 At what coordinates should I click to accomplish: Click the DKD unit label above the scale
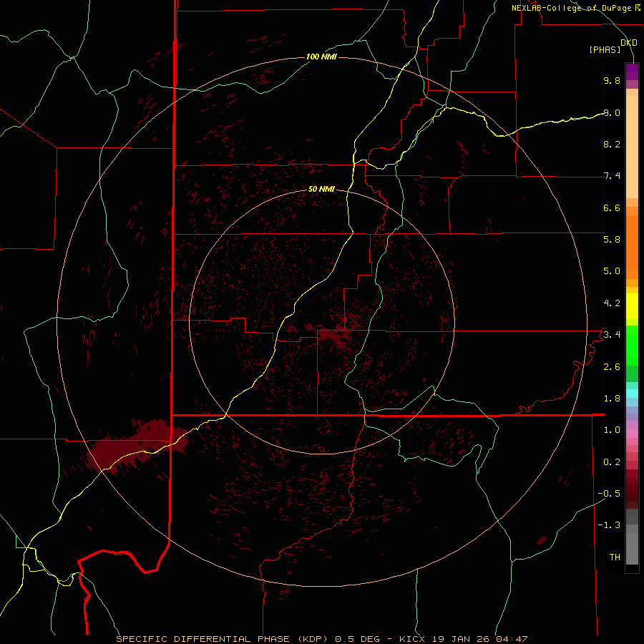tap(628, 42)
